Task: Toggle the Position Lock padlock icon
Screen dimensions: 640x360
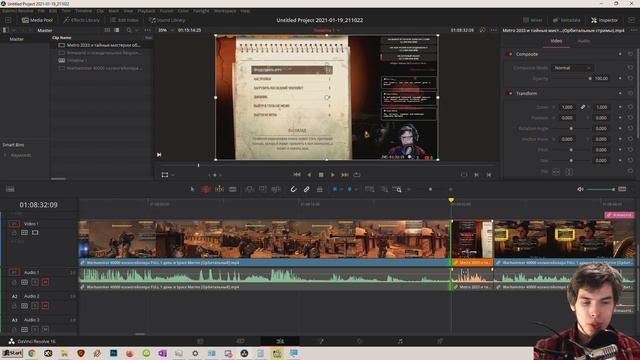Action: pos(320,189)
